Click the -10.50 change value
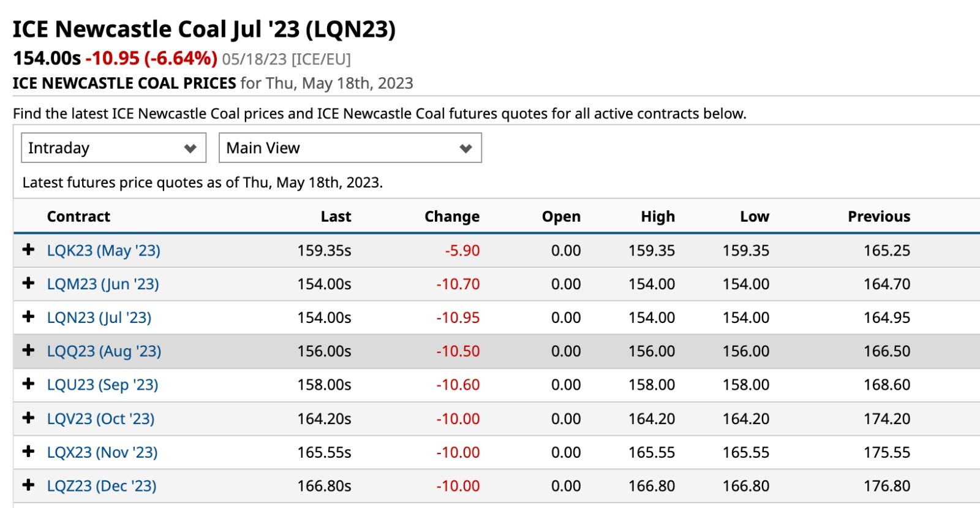Viewport: 980px width, 508px height. [458, 352]
